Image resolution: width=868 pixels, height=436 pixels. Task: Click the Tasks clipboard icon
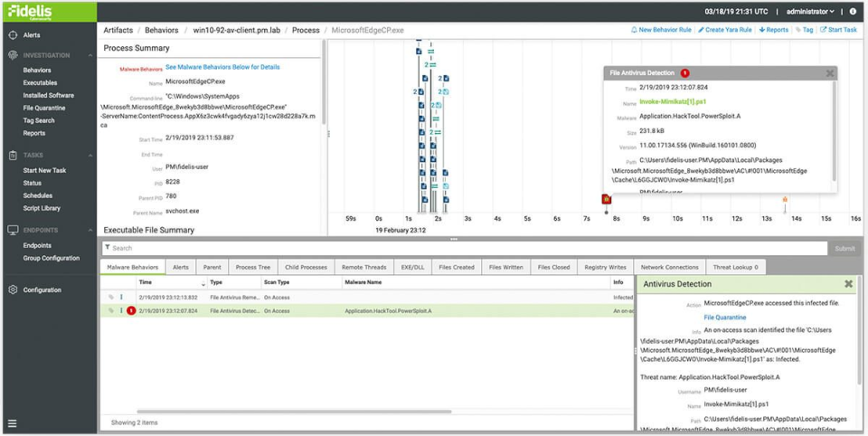click(14, 155)
